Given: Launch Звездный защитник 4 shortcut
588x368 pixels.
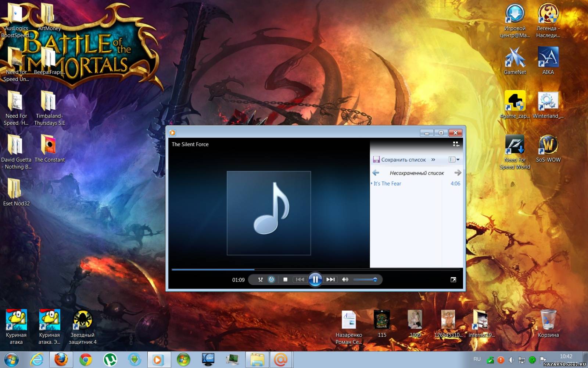Looking at the screenshot, I should pyautogui.click(x=83, y=327).
